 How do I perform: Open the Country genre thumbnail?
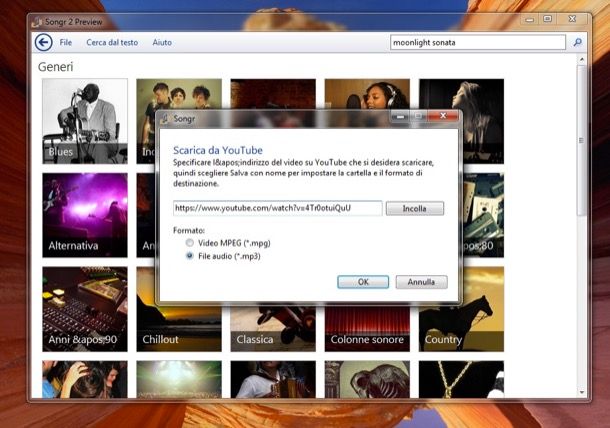(461, 309)
